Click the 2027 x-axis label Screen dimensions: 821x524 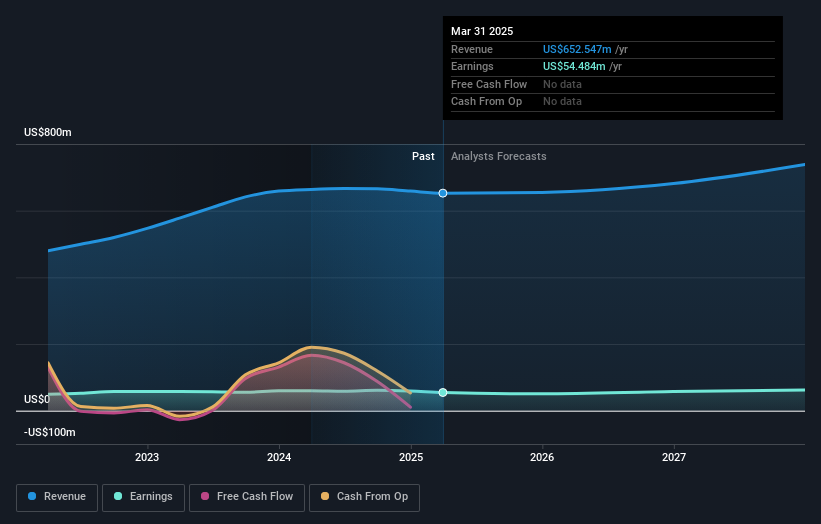[674, 458]
